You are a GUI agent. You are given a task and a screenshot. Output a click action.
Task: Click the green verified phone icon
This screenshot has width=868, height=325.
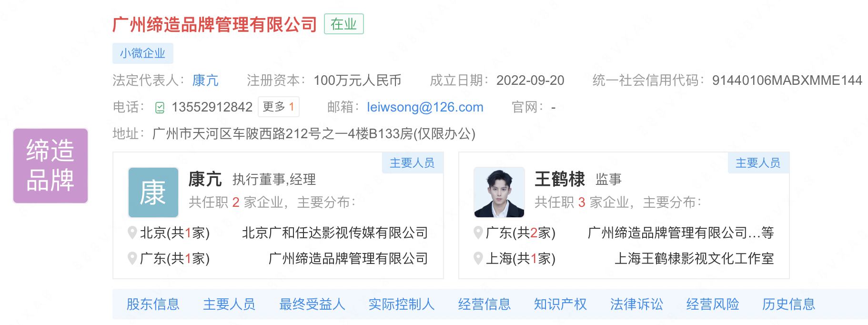[160, 108]
